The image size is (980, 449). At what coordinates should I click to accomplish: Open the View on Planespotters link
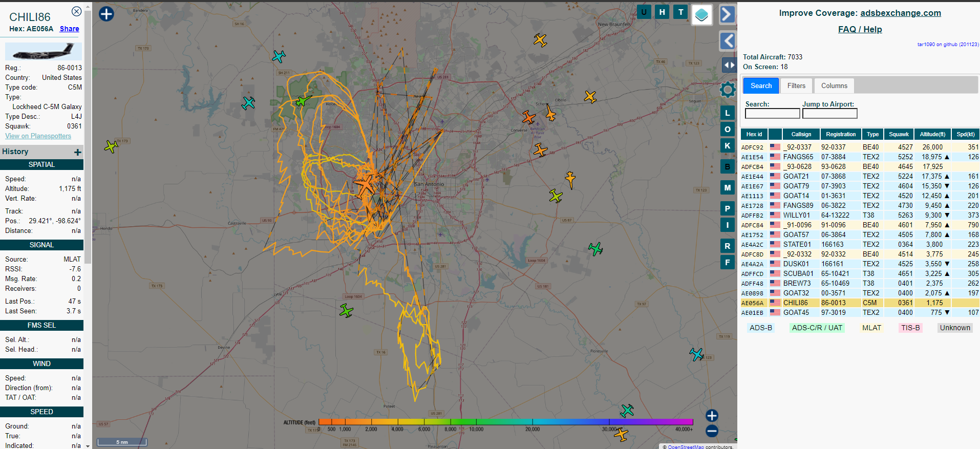38,136
